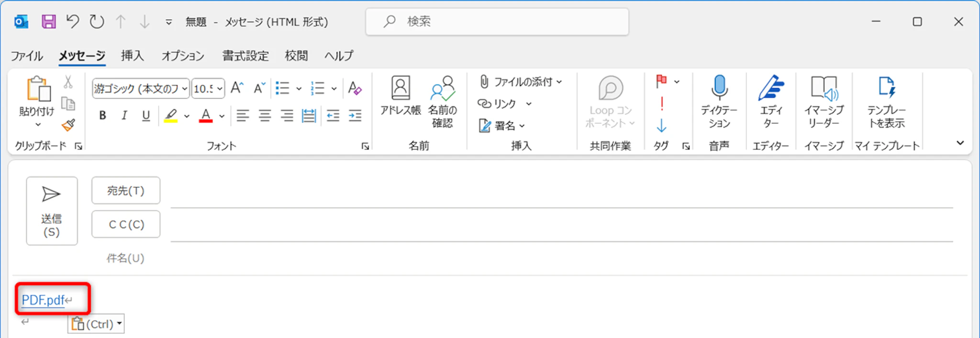Open the Options (オプション) tab
This screenshot has width=980, height=338.
(183, 56)
